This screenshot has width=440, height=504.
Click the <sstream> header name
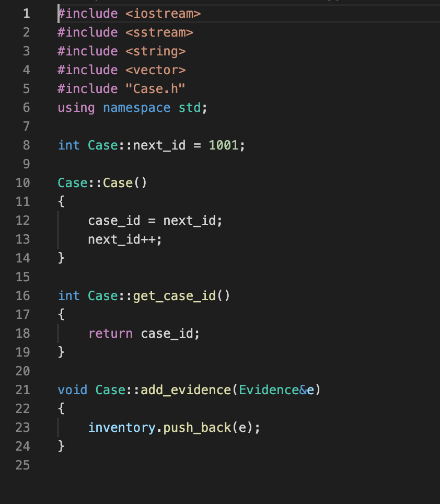point(159,32)
